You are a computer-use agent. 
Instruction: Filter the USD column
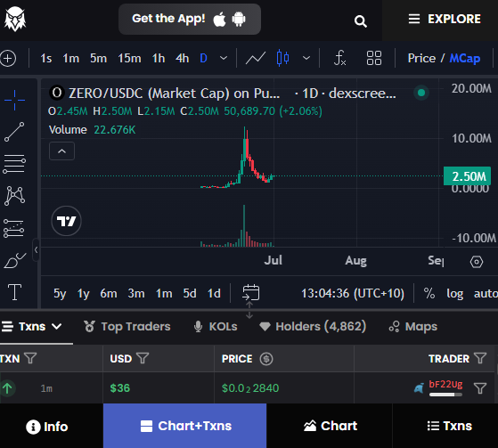pyautogui.click(x=143, y=358)
